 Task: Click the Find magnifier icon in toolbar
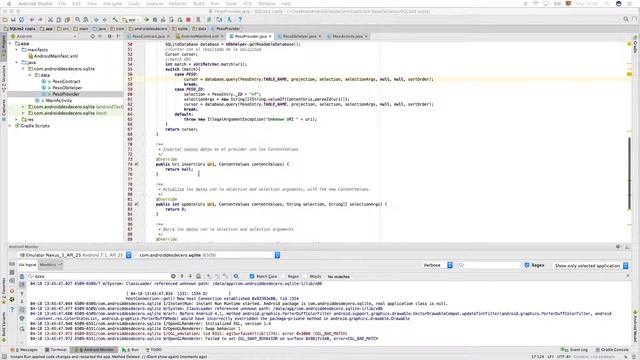tap(77, 20)
